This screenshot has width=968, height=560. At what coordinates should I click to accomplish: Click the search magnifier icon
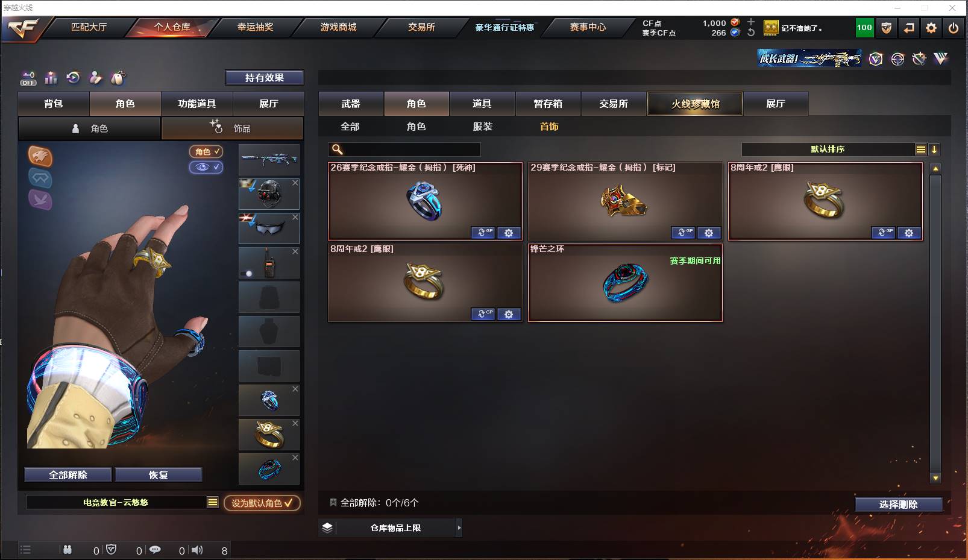coord(338,149)
